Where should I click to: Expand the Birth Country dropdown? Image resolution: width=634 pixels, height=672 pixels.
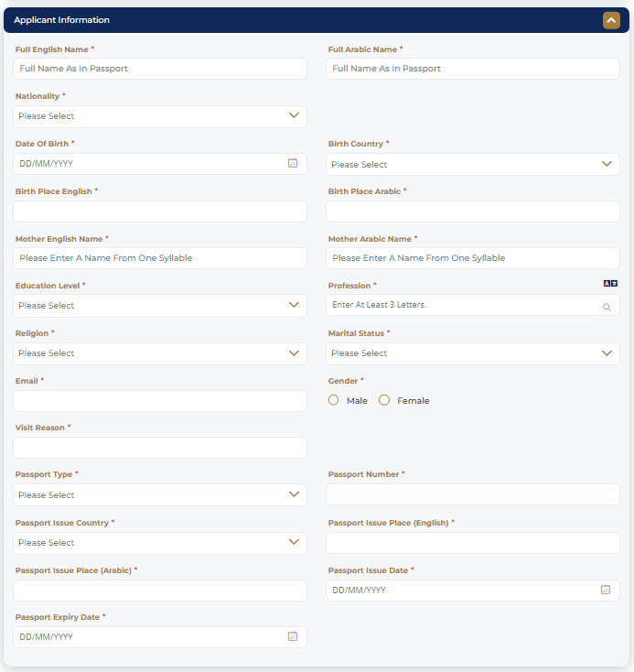[473, 165]
